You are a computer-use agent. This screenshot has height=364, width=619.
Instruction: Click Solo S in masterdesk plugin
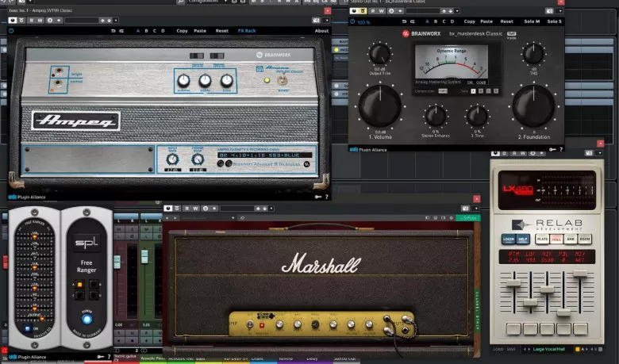click(x=554, y=21)
